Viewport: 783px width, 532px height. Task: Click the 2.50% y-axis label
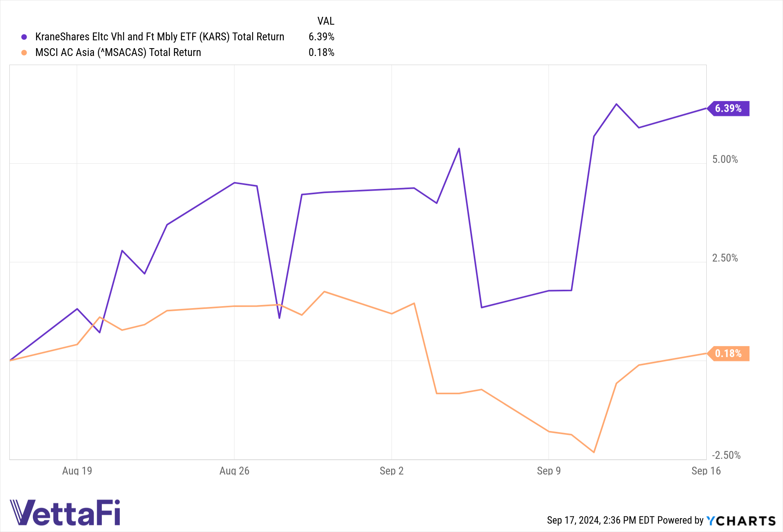[725, 258]
